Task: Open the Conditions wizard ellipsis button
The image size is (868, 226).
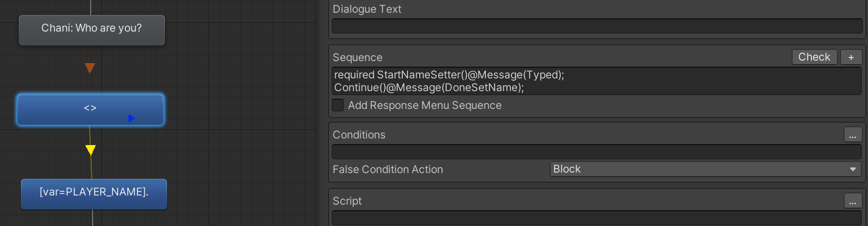Action: (x=853, y=135)
